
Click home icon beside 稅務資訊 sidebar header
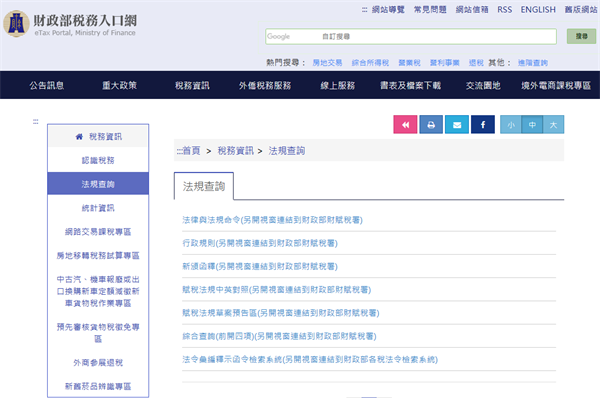(79, 137)
